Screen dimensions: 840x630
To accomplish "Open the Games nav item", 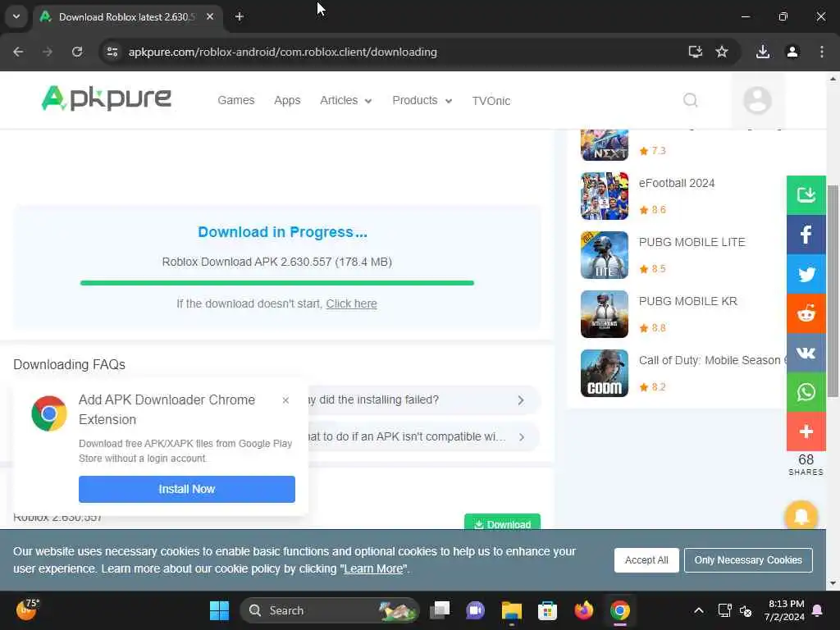I will [x=235, y=100].
